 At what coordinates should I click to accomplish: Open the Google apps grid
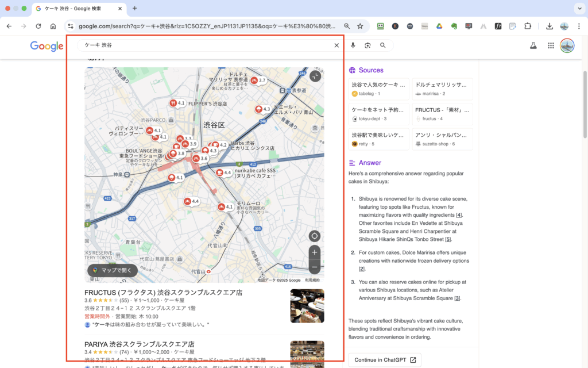click(551, 45)
